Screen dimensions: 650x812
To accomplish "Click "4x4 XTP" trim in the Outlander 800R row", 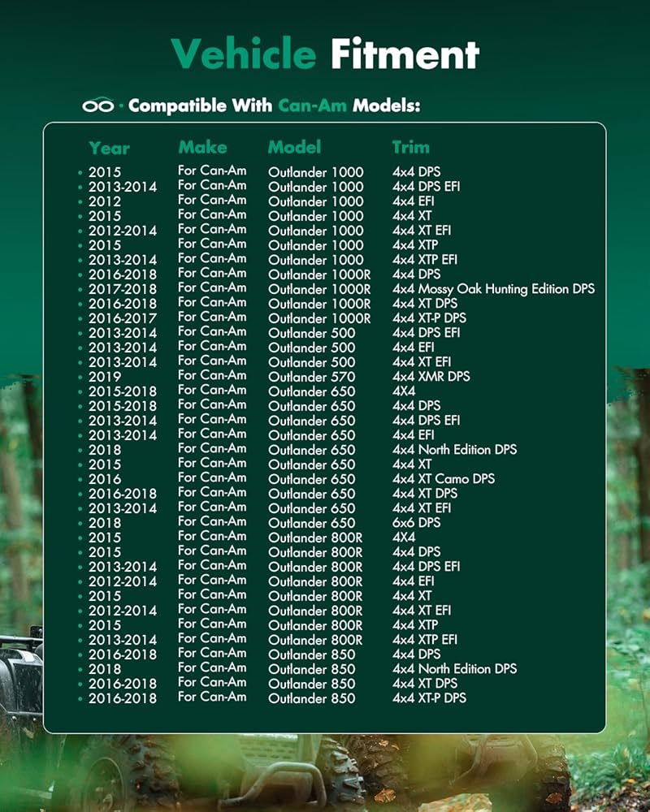I will 415,625.
